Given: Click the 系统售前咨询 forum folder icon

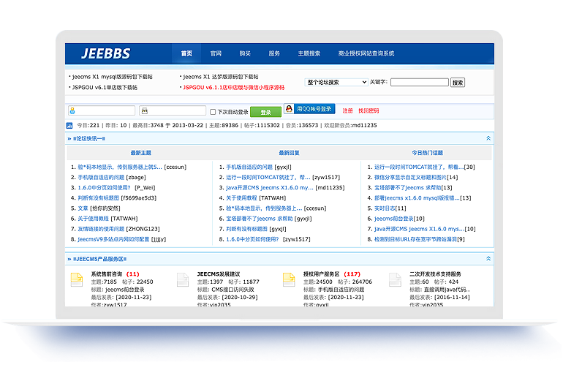Looking at the screenshot, I should (76, 280).
